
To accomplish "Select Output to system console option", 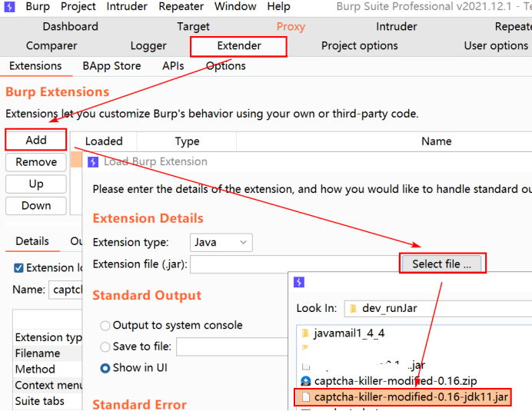I will tap(105, 326).
